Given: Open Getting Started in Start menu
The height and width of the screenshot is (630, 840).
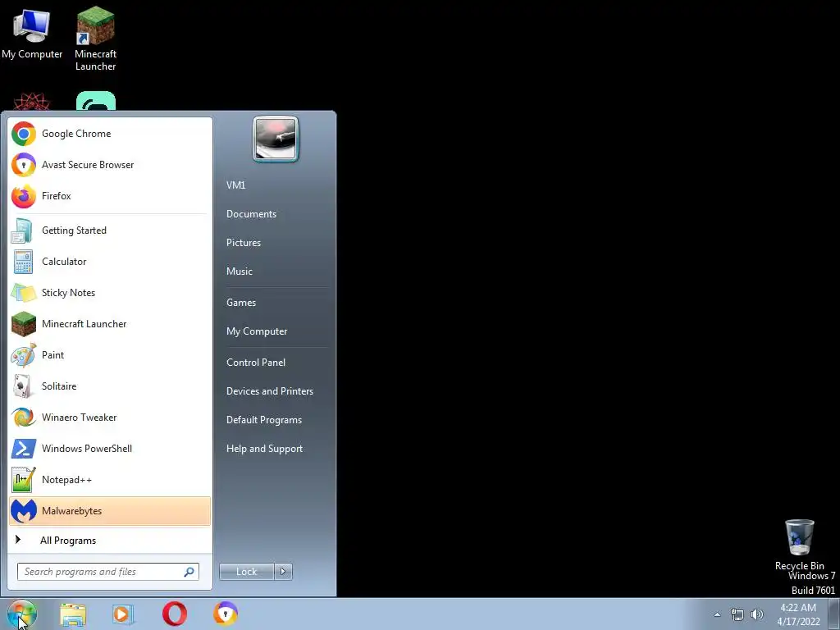Looking at the screenshot, I should pyautogui.click(x=110, y=231).
